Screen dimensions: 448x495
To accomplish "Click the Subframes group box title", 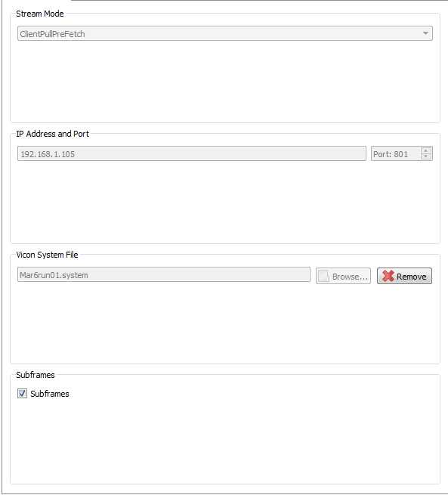I will click(x=36, y=375).
